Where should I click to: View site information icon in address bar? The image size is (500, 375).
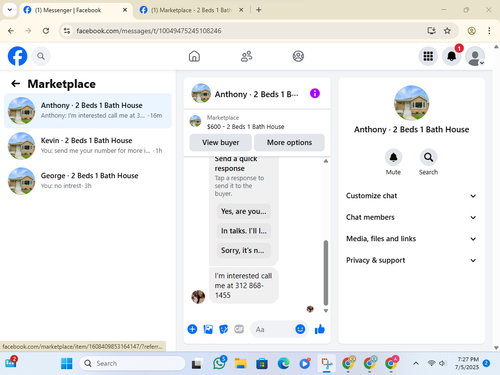[x=67, y=31]
